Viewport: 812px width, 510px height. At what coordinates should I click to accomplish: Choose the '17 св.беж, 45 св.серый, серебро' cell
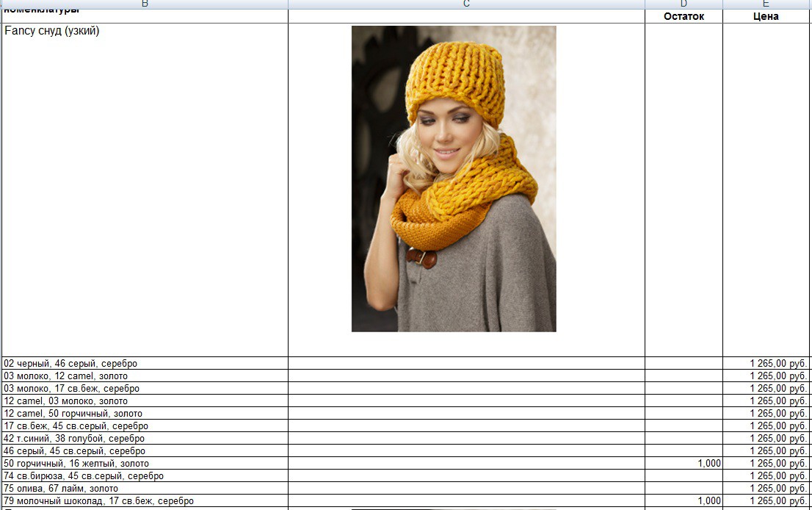145,425
